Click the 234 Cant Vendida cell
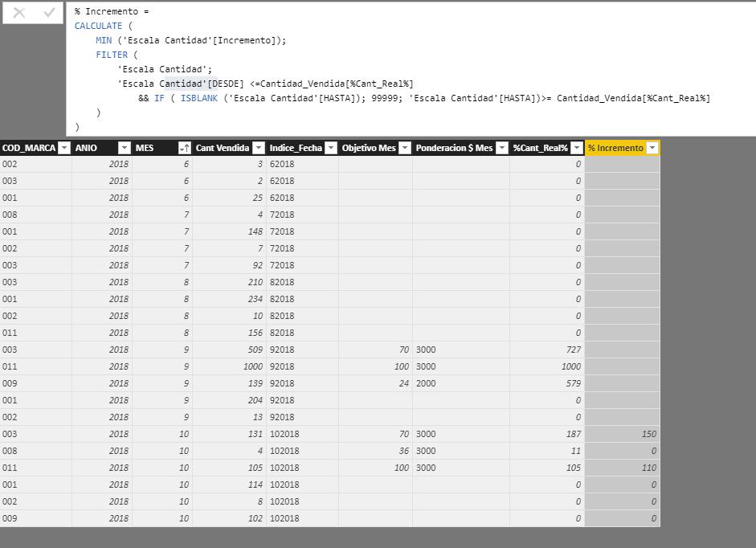Viewport: 756px width, 548px height. 229,299
